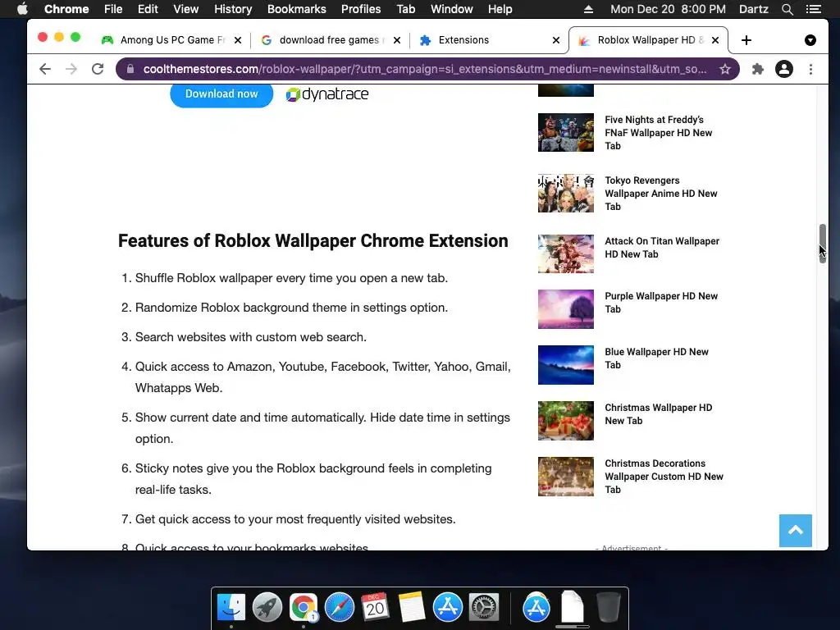Open Calendar showing 20 in the Dock

pos(375,607)
